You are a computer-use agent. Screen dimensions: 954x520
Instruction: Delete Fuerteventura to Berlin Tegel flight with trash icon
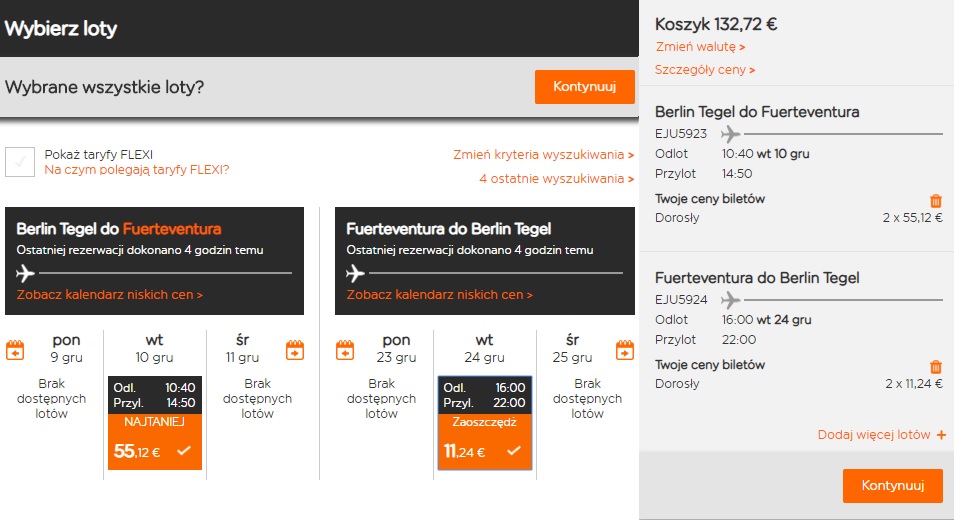click(936, 367)
